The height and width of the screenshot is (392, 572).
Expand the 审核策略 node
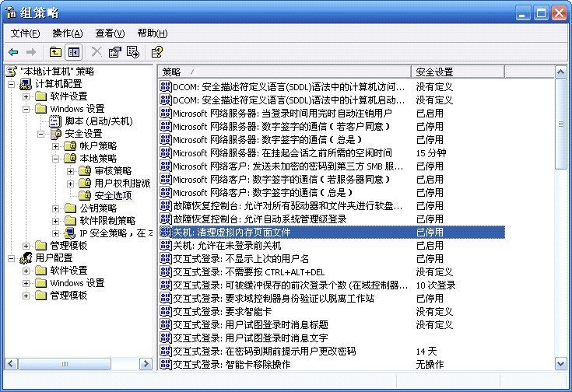(x=71, y=171)
